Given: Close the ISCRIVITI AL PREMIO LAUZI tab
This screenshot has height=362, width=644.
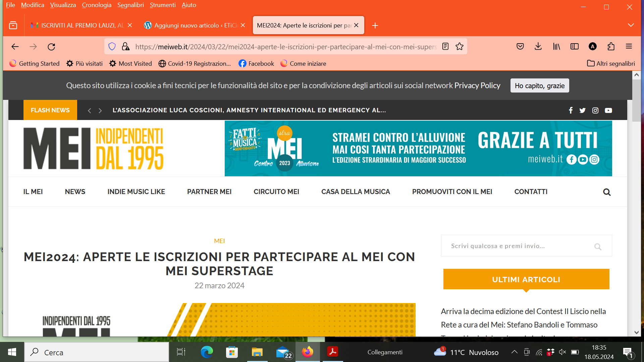Looking at the screenshot, I should [x=130, y=25].
